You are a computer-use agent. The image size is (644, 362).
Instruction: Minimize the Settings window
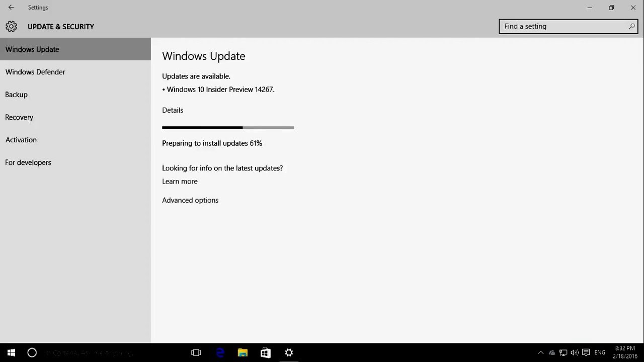click(x=590, y=8)
